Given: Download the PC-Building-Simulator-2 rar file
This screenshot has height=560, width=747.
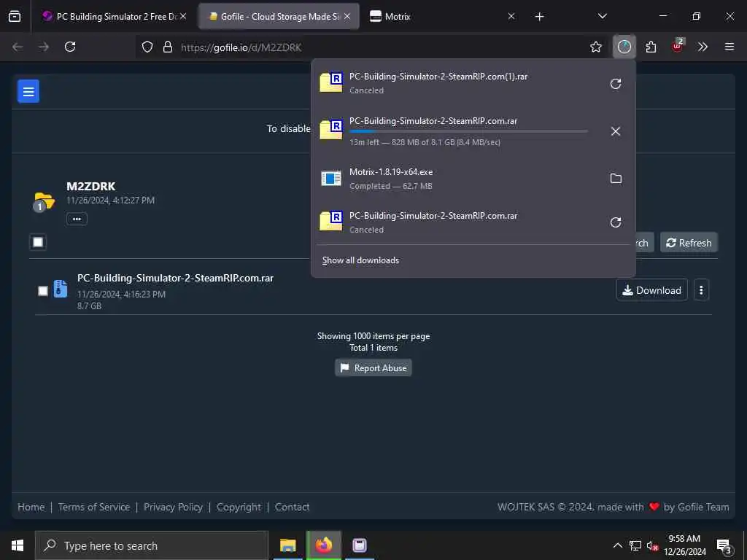Looking at the screenshot, I should [651, 290].
